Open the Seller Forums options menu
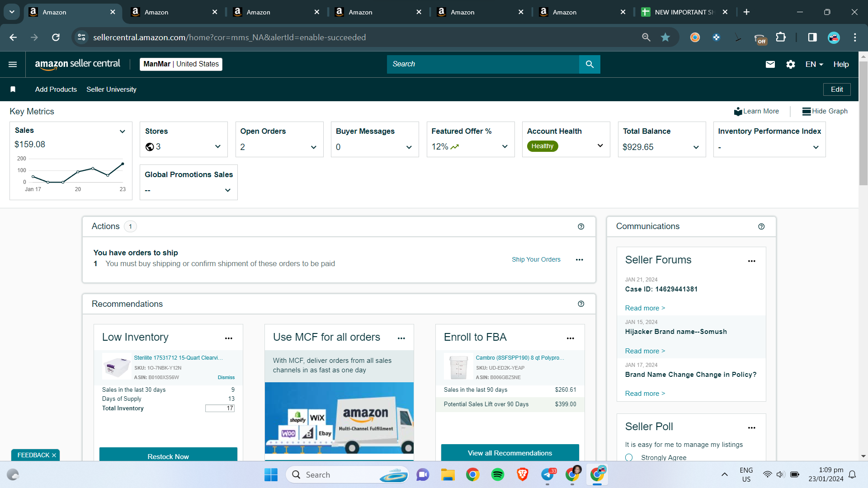868x488 pixels. [752, 261]
